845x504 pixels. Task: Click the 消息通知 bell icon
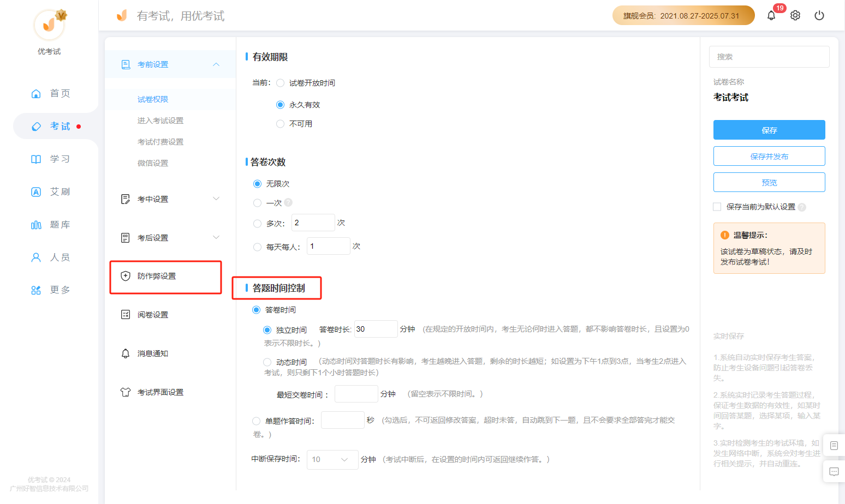tap(126, 353)
